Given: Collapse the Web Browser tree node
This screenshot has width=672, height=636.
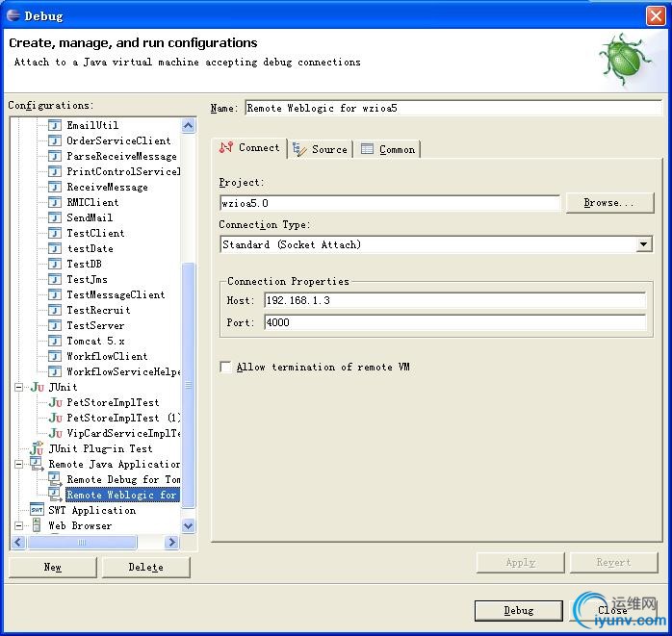Looking at the screenshot, I should (x=19, y=525).
